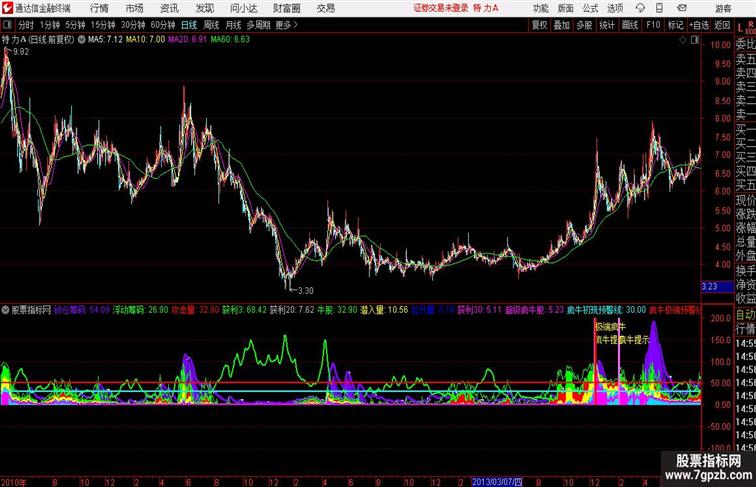The image size is (756, 487).
Task: Switch to the 30分钟 period tab
Action: (133, 25)
